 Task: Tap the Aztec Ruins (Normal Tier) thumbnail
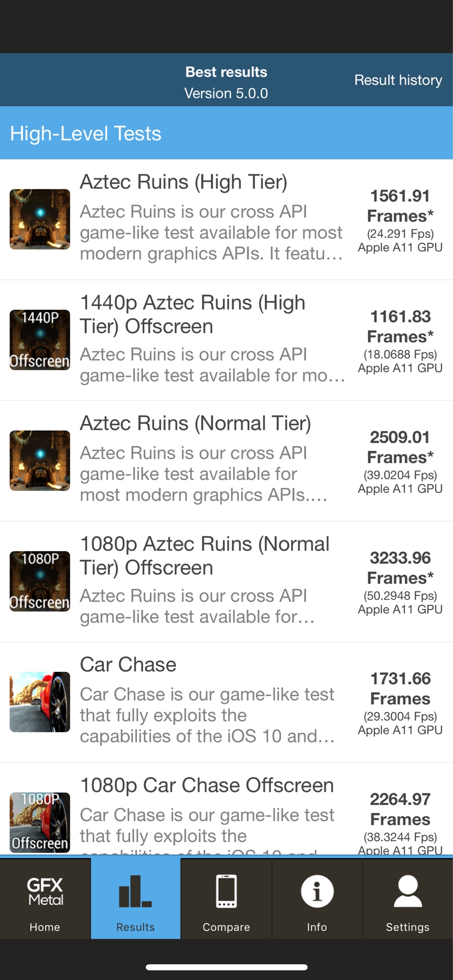pos(40,460)
